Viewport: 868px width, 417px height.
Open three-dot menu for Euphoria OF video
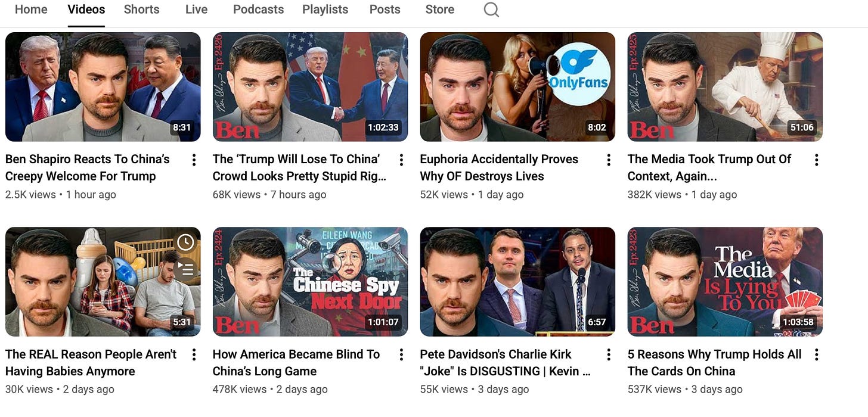click(609, 160)
